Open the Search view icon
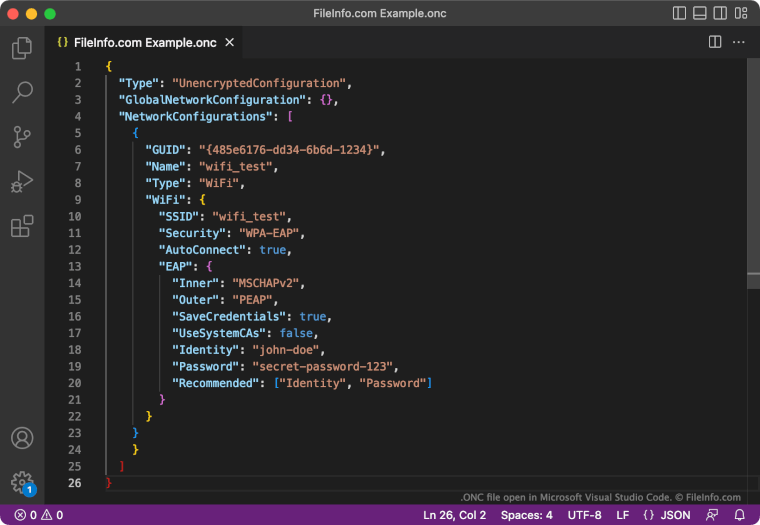Viewport: 760px width, 525px height. 22,93
